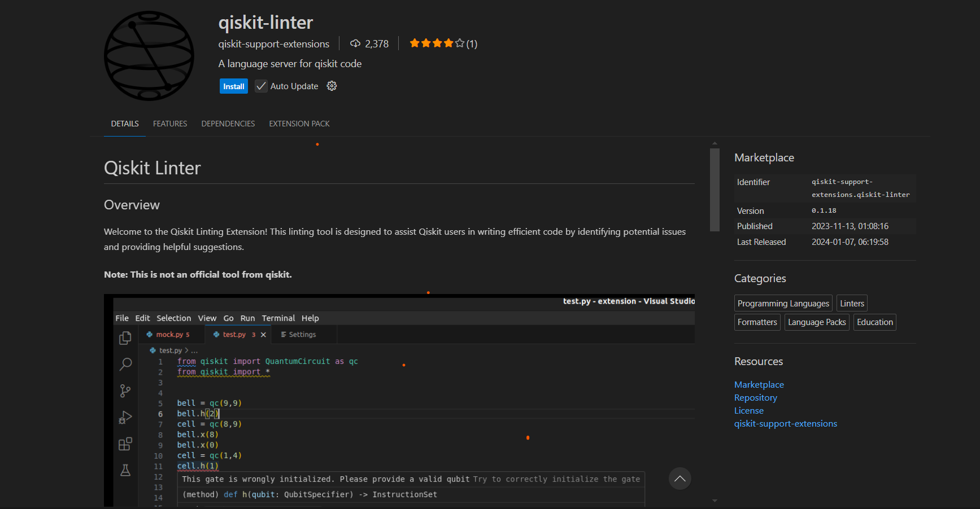Click the Testing flask icon in readme screenshot
Image resolution: width=980 pixels, height=509 pixels.
125,470
